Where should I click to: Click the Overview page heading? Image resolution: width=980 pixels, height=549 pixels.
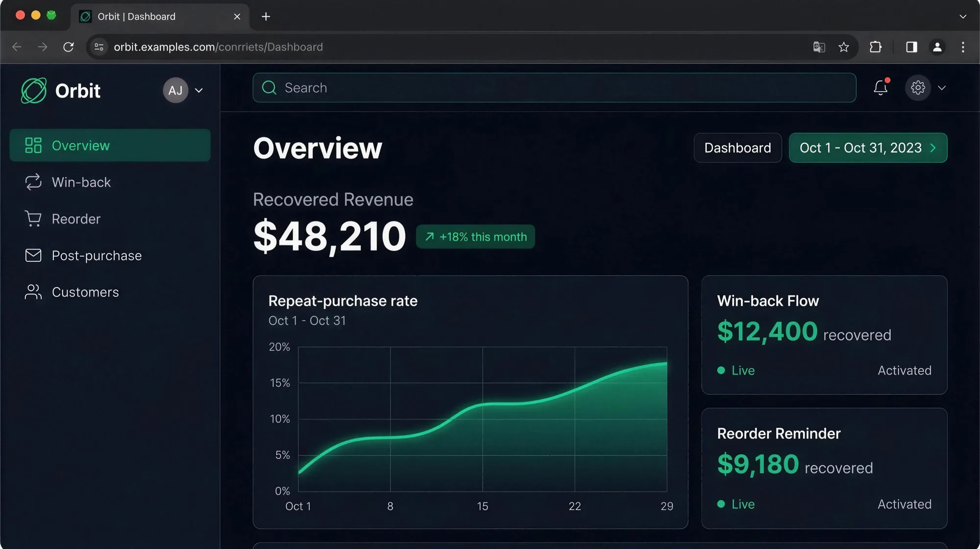[318, 148]
